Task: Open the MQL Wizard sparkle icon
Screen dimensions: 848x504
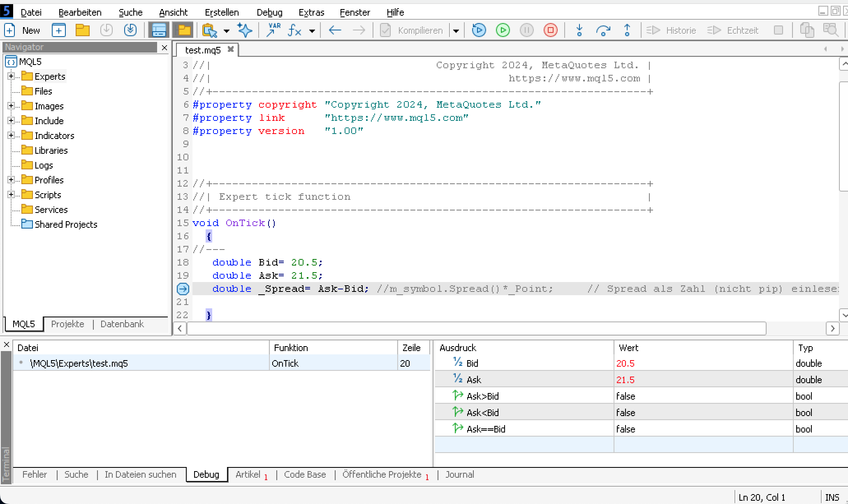Action: 245,30
